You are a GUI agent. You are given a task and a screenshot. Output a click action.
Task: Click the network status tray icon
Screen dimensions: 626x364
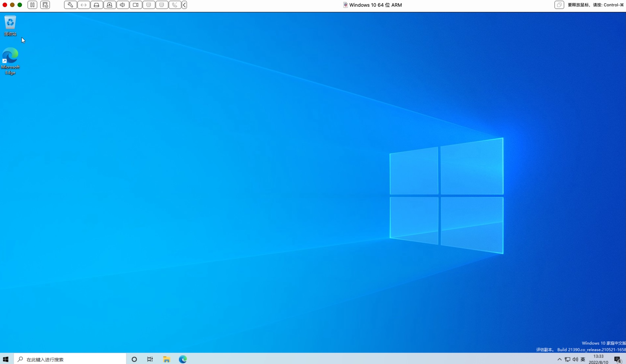tap(568, 359)
